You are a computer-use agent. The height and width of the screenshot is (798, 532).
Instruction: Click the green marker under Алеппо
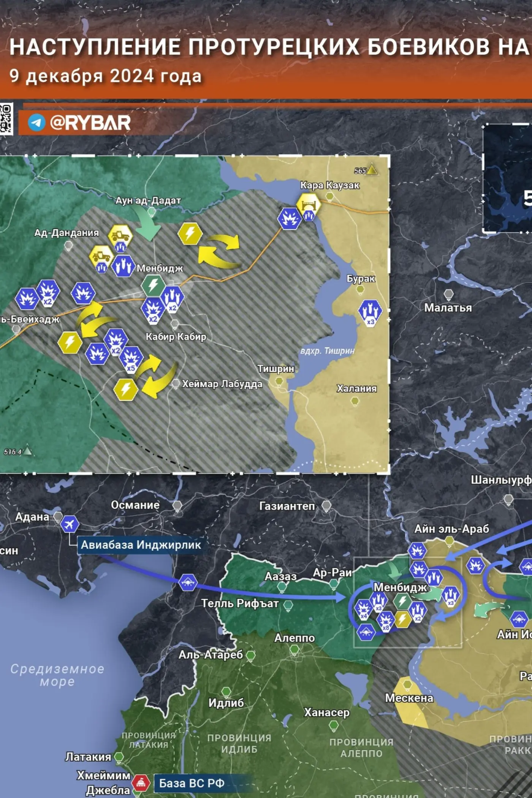tap(295, 649)
